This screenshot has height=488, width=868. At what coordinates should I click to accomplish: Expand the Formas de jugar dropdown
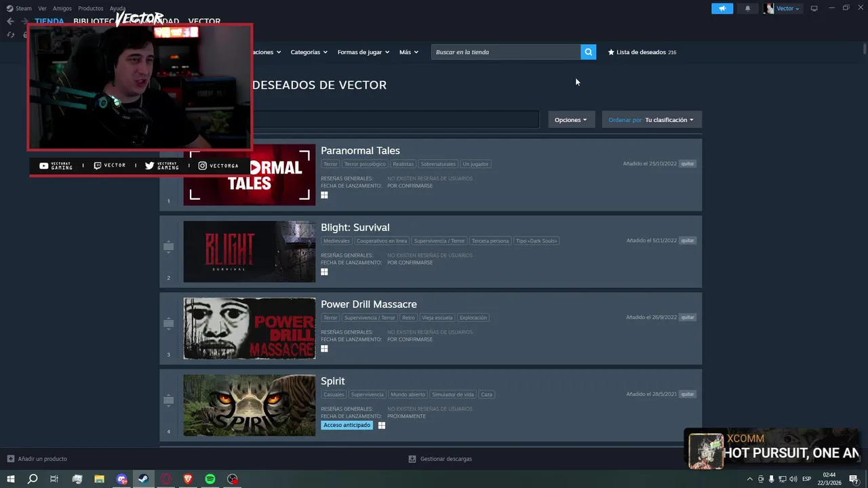(363, 52)
